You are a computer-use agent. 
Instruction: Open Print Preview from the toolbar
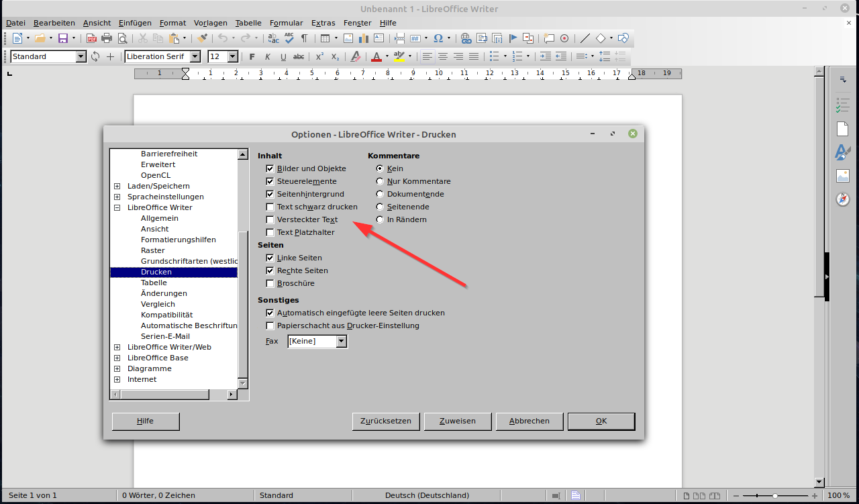[x=122, y=38]
